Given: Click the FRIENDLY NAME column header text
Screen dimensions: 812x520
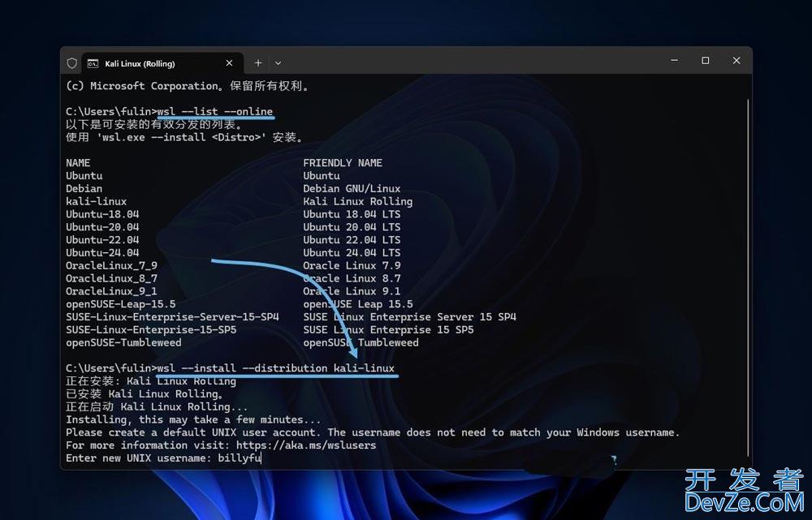Looking at the screenshot, I should pyautogui.click(x=343, y=163).
